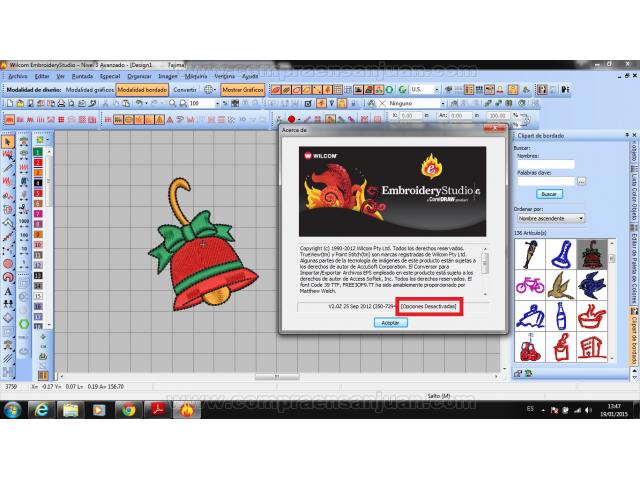Toggle the Mostrar Gráficos button
640x480 pixels.
click(x=243, y=90)
